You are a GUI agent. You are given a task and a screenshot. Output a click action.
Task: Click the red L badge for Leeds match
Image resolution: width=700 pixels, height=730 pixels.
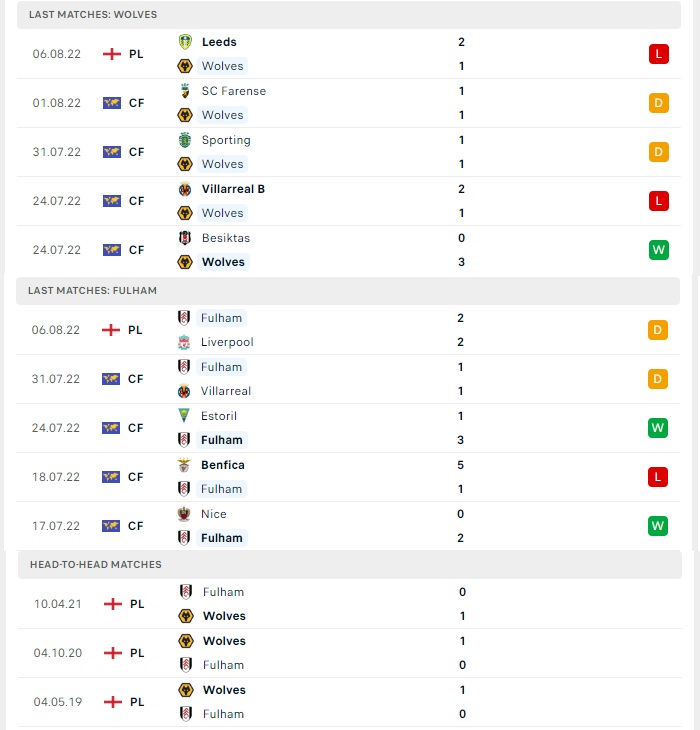coord(659,54)
